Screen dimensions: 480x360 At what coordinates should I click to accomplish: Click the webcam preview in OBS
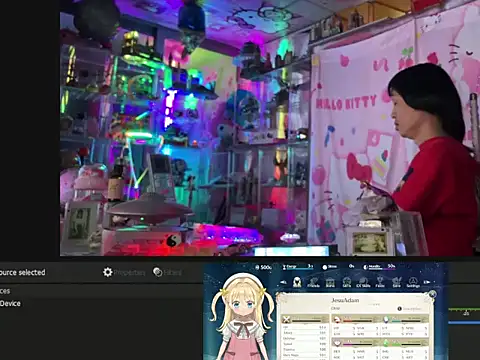coord(270,128)
